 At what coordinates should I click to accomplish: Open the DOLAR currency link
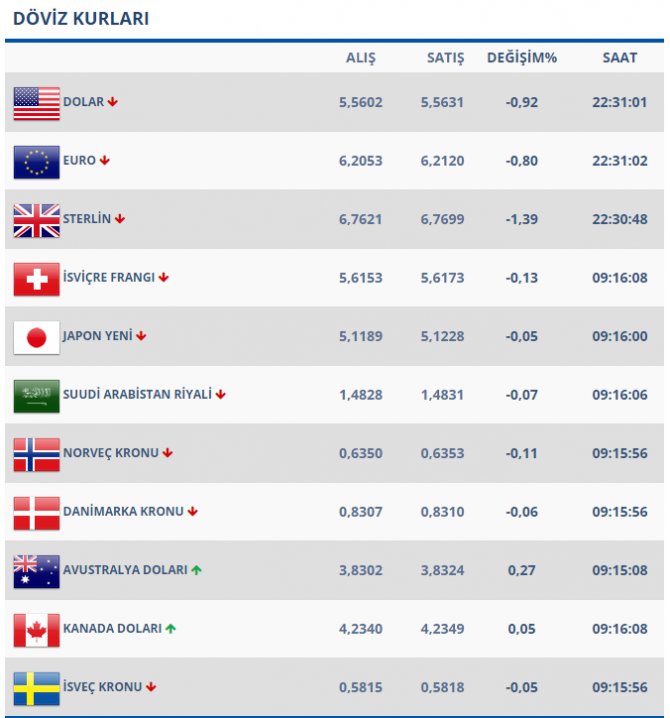[83, 102]
